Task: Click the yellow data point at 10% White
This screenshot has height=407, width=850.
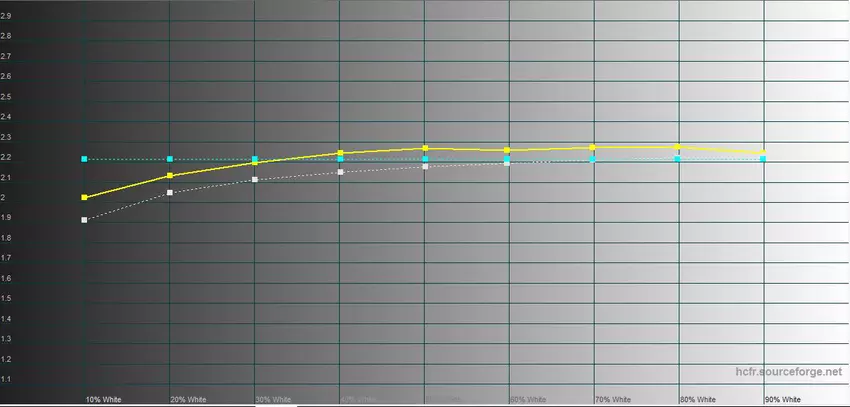Action: pyautogui.click(x=84, y=198)
